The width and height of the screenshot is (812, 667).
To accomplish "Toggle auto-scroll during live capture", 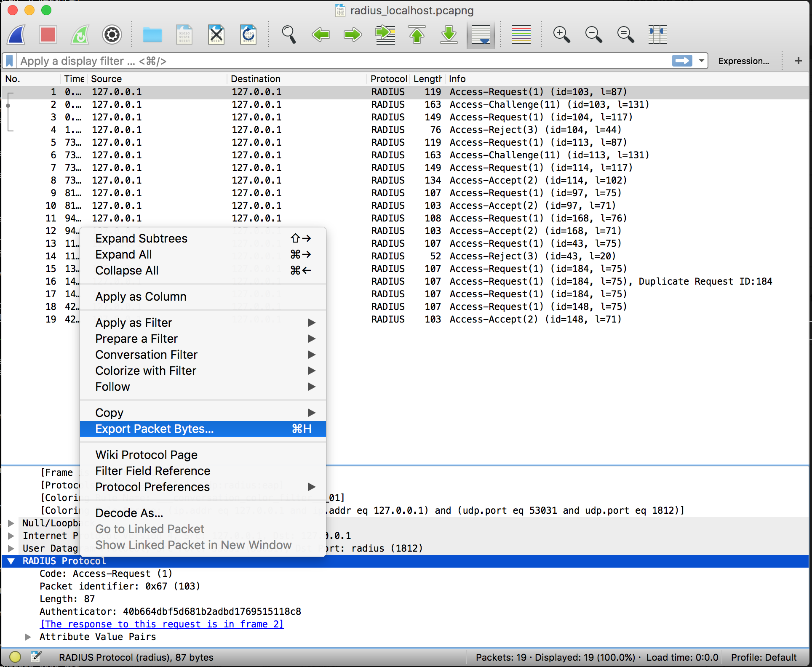I will (x=481, y=35).
